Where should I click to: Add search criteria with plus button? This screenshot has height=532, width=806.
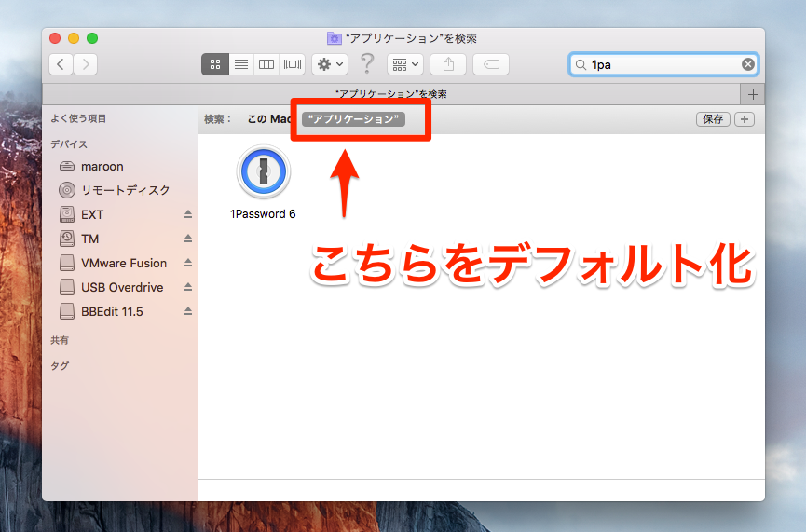click(745, 119)
